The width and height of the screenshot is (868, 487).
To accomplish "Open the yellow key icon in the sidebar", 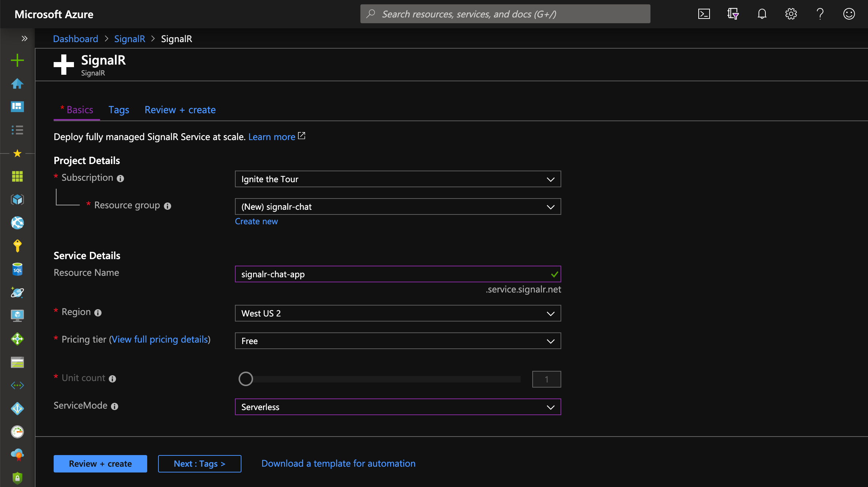I will click(x=17, y=246).
